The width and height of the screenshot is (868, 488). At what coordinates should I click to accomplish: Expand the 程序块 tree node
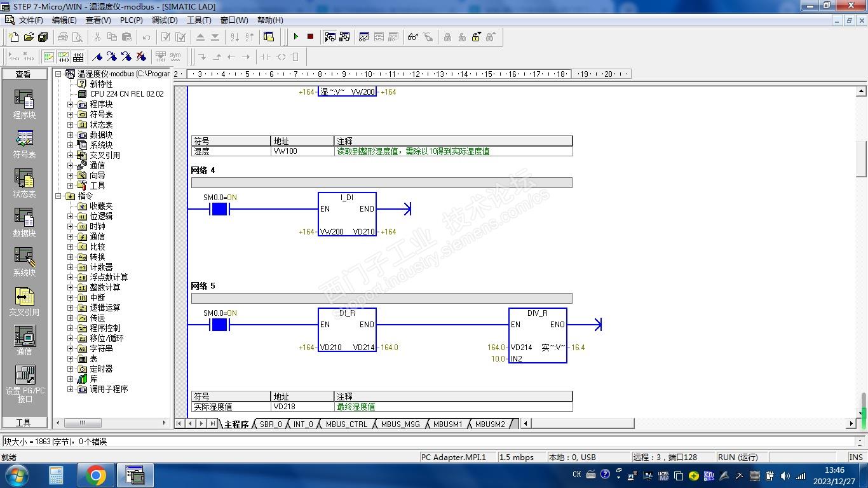[x=71, y=104]
